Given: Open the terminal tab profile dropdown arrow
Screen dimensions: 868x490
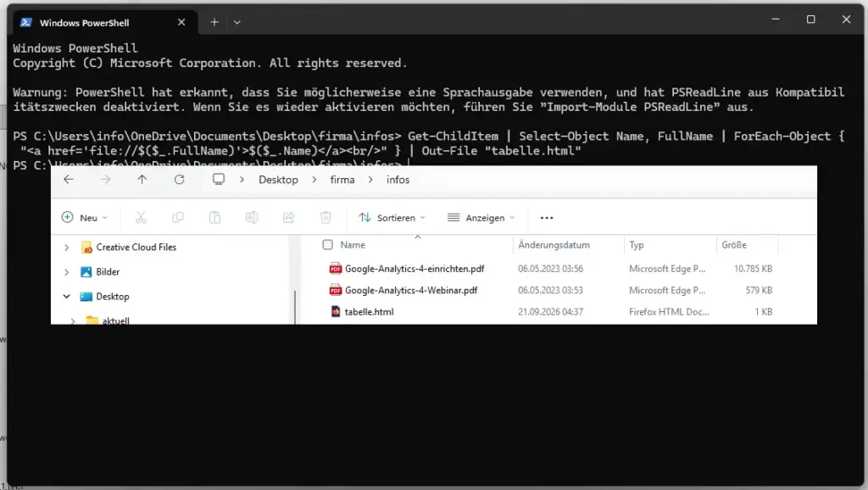Looking at the screenshot, I should 237,22.
